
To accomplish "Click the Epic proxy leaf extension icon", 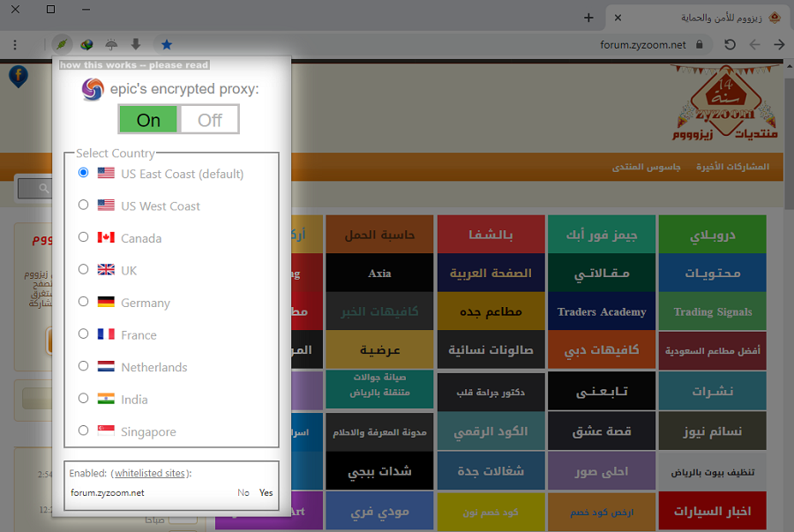I will tap(62, 44).
